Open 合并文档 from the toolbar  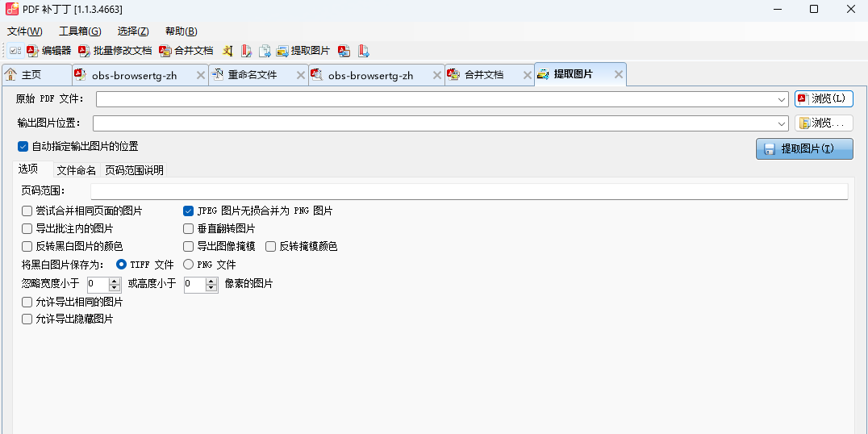(186, 51)
